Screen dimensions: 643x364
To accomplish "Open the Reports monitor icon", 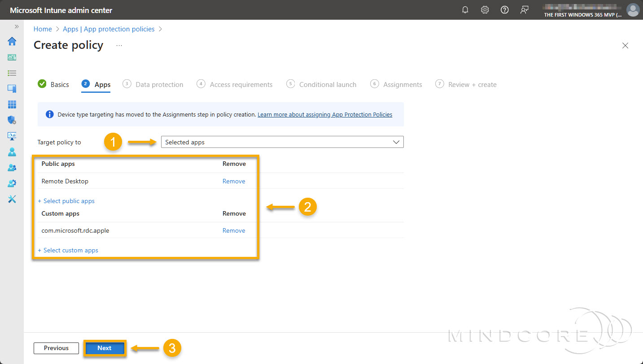I will point(12,135).
